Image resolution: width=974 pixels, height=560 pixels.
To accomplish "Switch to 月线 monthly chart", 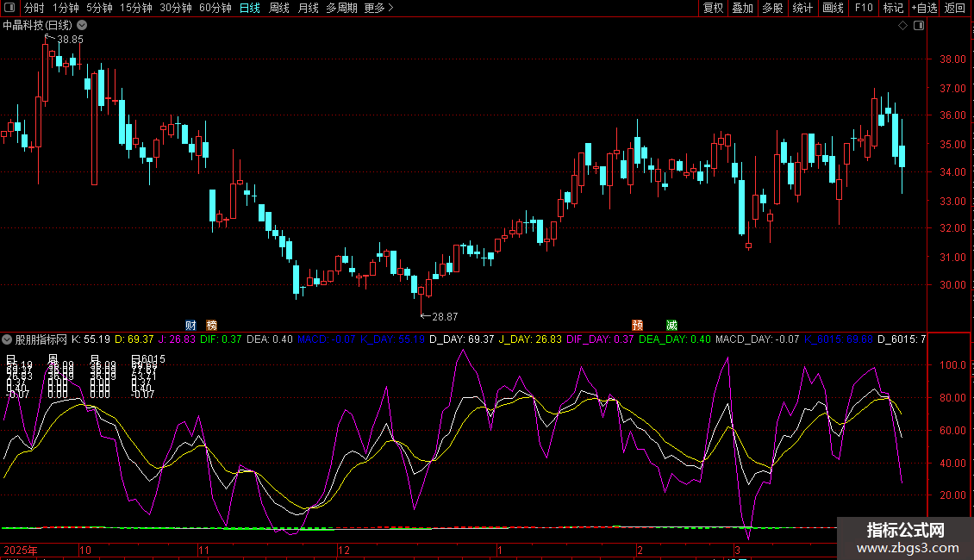I will coord(308,8).
